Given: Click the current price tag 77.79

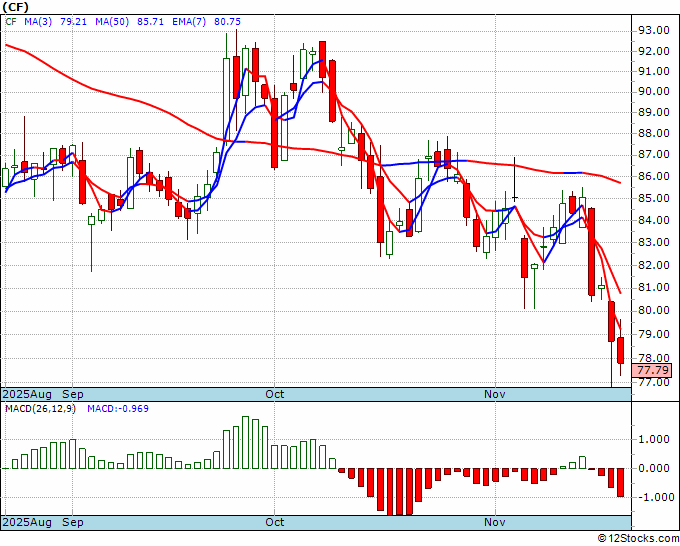Looking at the screenshot, I should pos(654,370).
